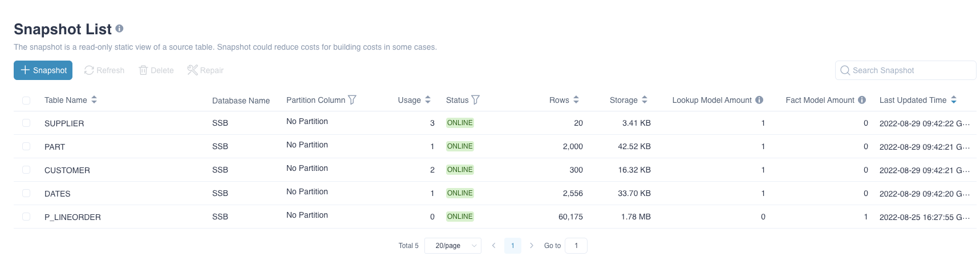Viewport: 980px width, 260px height.
Task: Click the add Snapshot button
Action: point(43,70)
